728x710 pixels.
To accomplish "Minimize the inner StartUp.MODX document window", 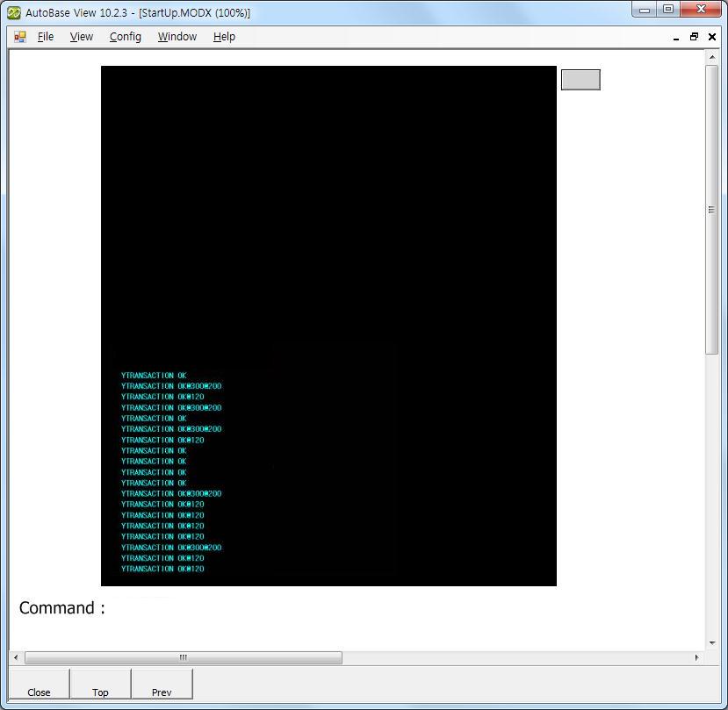I will (676, 37).
